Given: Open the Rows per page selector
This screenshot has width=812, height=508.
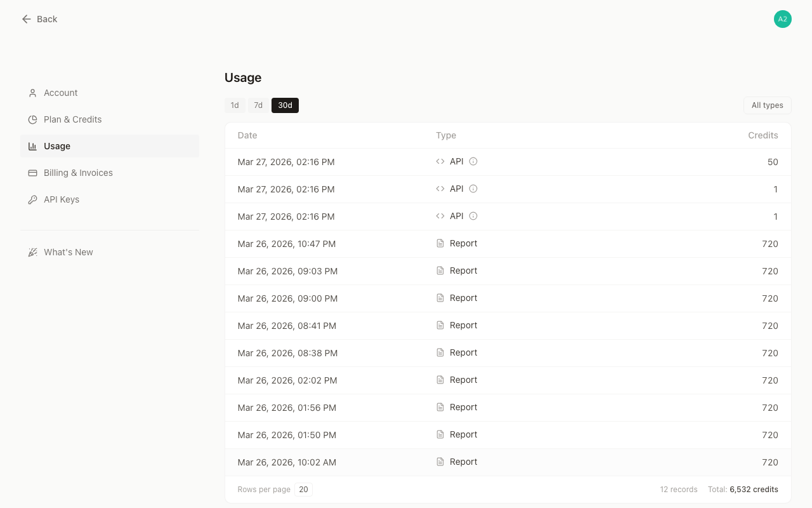Looking at the screenshot, I should pyautogui.click(x=303, y=490).
